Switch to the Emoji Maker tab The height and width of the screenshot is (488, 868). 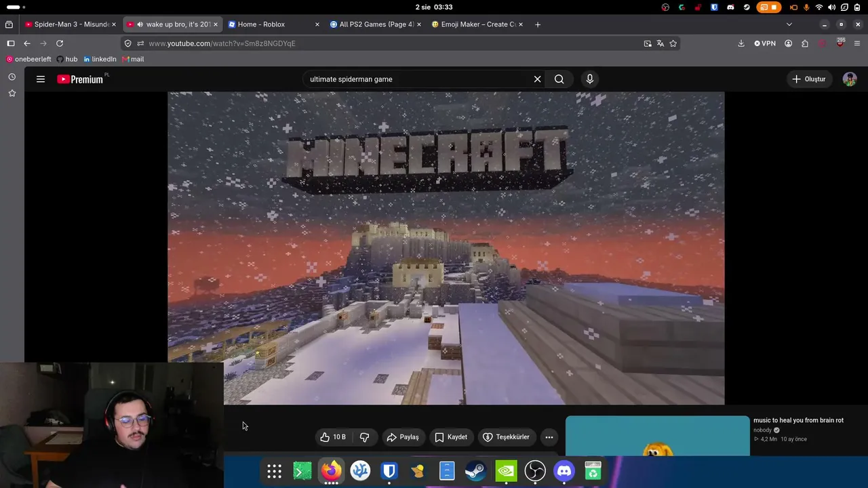point(478,24)
